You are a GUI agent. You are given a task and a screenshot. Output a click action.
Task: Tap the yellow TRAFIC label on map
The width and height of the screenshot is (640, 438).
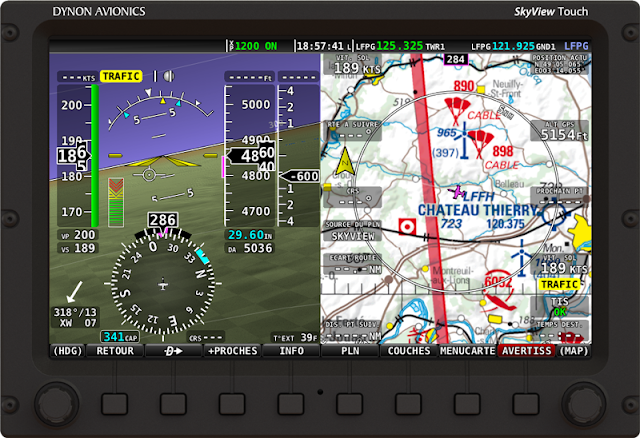560,285
